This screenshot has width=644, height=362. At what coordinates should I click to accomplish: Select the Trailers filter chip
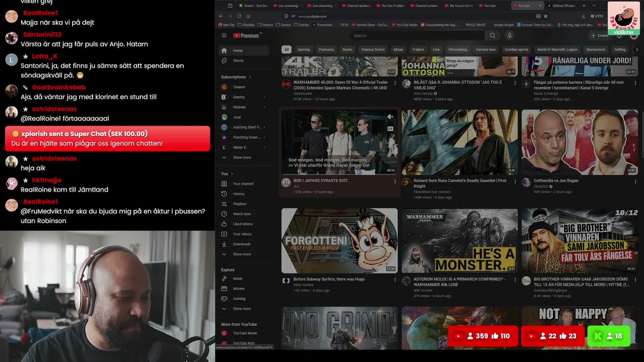[418, 50]
